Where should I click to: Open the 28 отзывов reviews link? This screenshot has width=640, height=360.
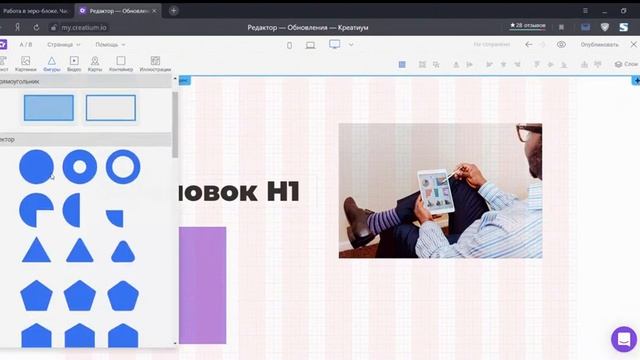pos(527,26)
